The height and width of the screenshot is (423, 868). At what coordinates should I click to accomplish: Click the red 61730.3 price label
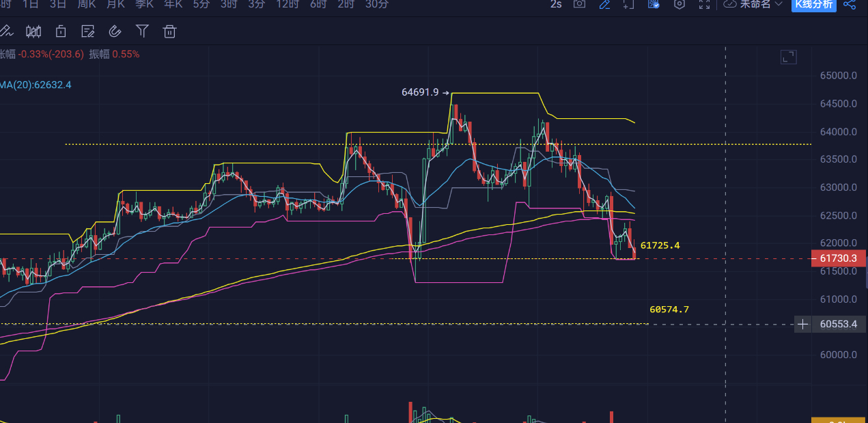click(x=838, y=258)
